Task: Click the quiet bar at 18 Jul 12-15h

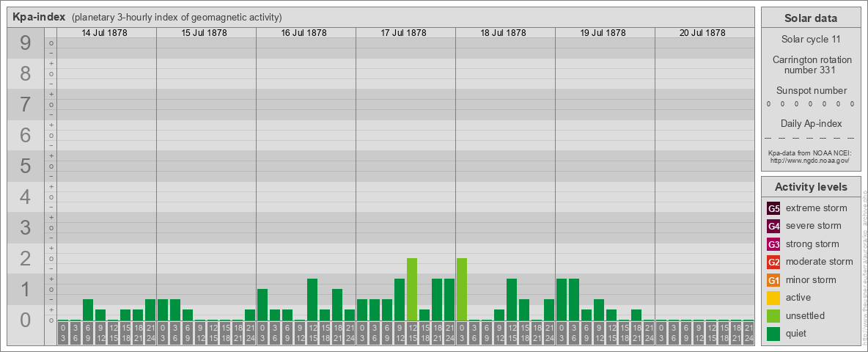Action: tap(512, 299)
